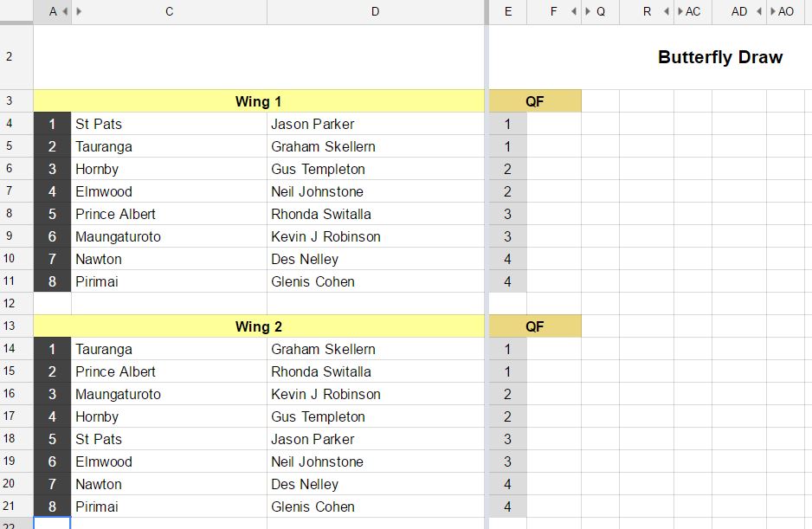Expand hidden columns using arrow right of column A header
Viewport: 812px width, 529px height.
65,12
